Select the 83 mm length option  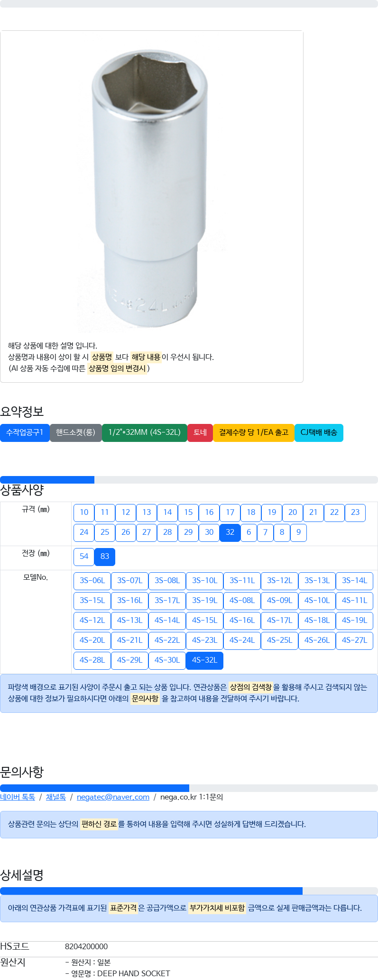pos(105,557)
